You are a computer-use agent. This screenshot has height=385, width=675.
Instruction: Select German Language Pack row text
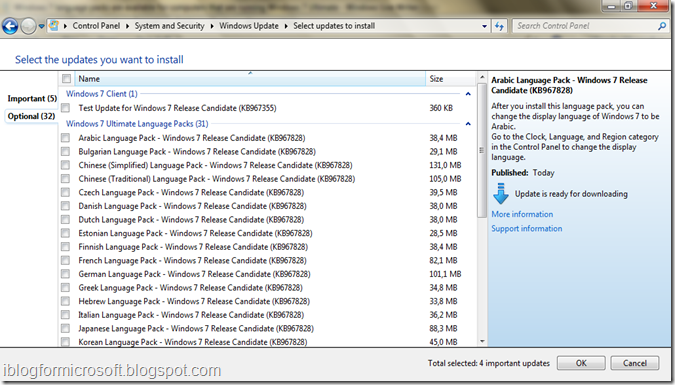(194, 274)
